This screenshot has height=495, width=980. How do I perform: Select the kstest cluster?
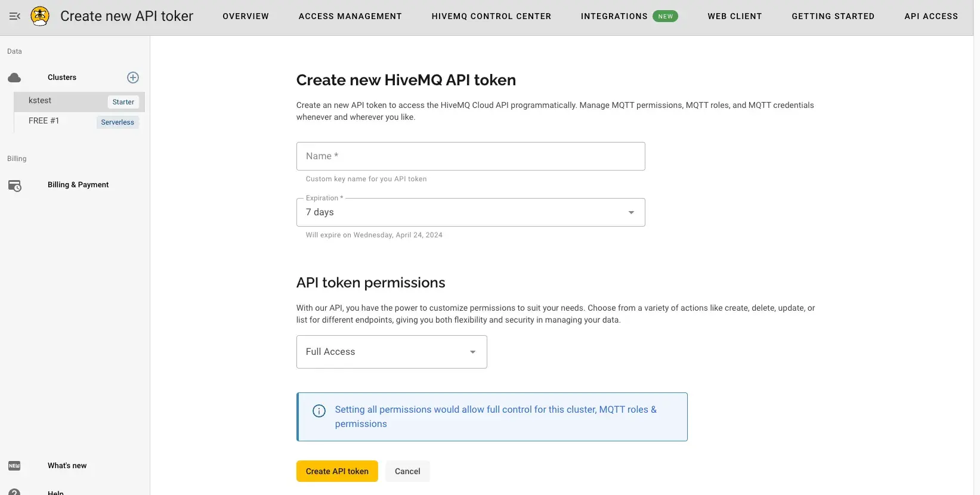click(79, 101)
